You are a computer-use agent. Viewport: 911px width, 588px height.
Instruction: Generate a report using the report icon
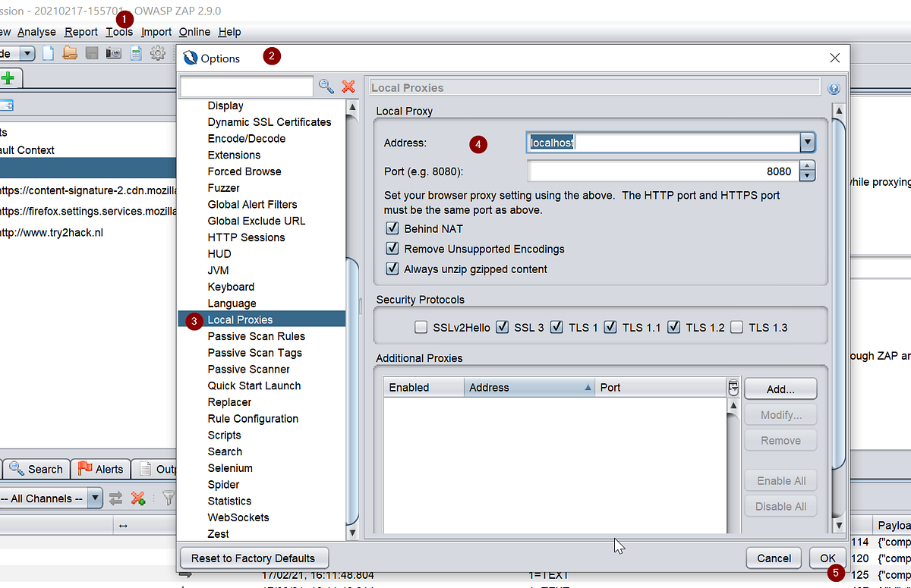pyautogui.click(x=135, y=53)
